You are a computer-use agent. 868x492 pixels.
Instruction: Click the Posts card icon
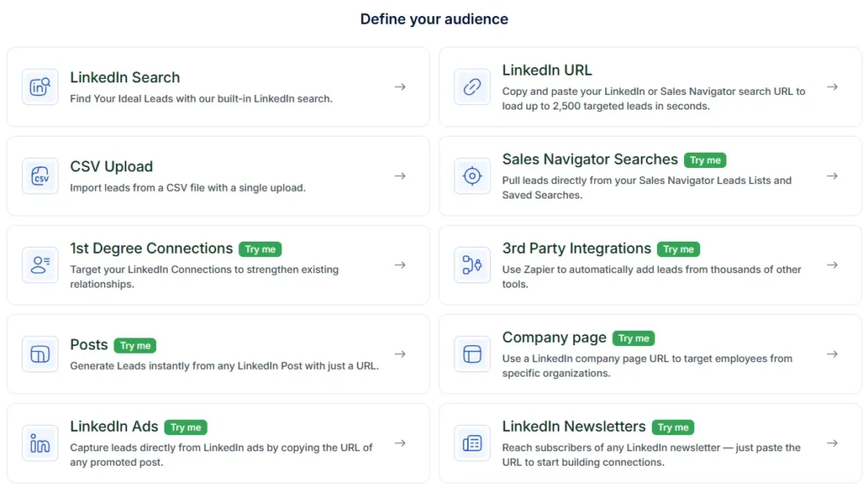pyautogui.click(x=40, y=354)
